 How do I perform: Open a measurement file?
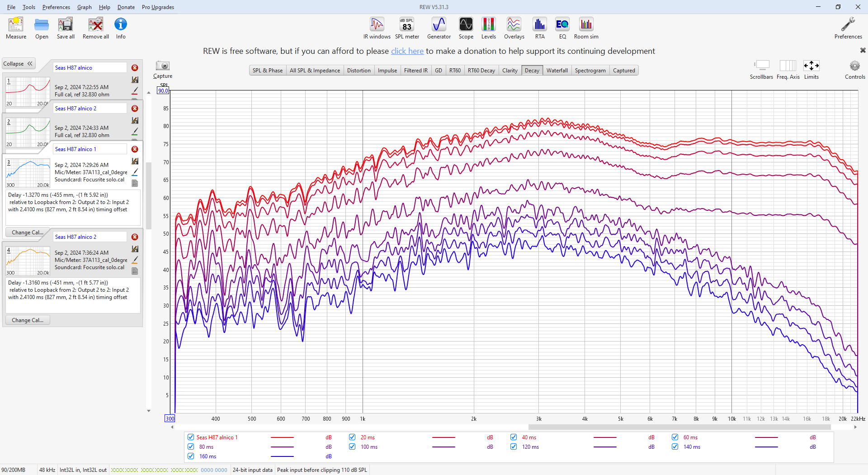coord(42,28)
